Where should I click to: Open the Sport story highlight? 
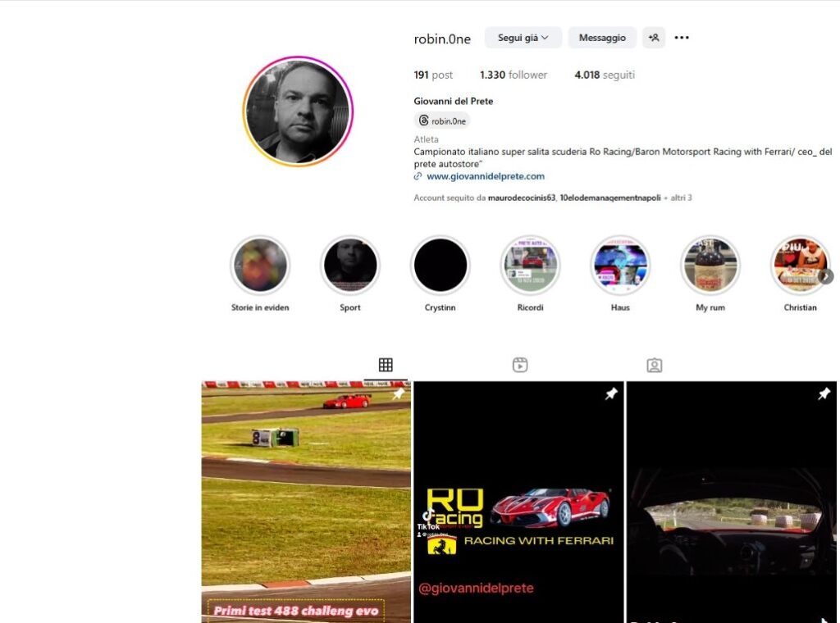point(350,266)
